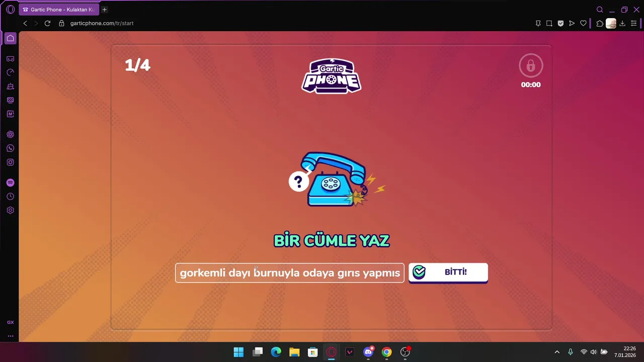Open Discord from the taskbar
Viewport: 644px width, 362px height.
coord(368,352)
